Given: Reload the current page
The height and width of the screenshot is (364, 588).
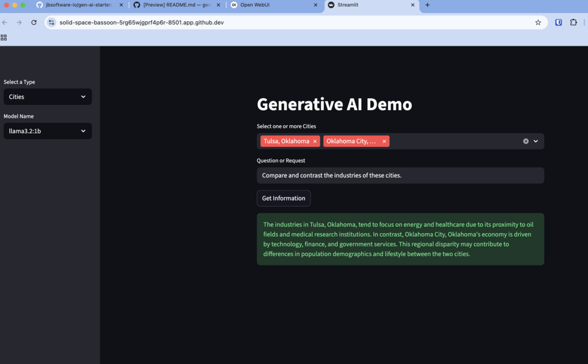Looking at the screenshot, I should tap(34, 22).
